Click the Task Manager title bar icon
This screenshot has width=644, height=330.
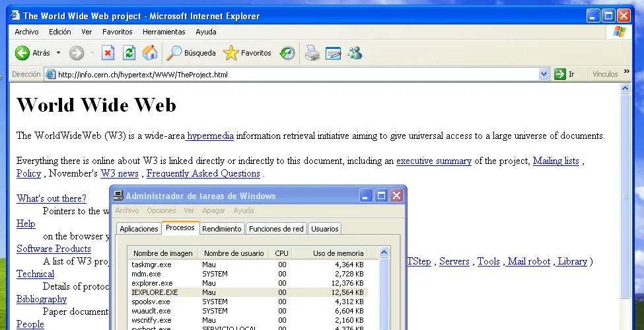coord(118,196)
